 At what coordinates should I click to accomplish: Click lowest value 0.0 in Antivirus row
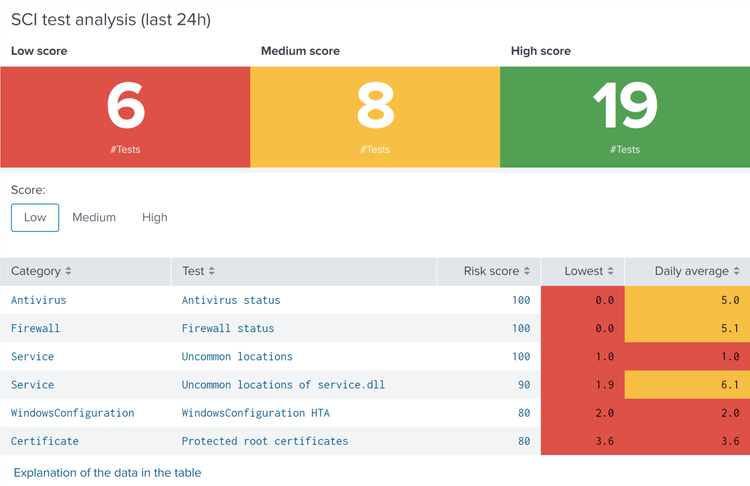(x=583, y=300)
